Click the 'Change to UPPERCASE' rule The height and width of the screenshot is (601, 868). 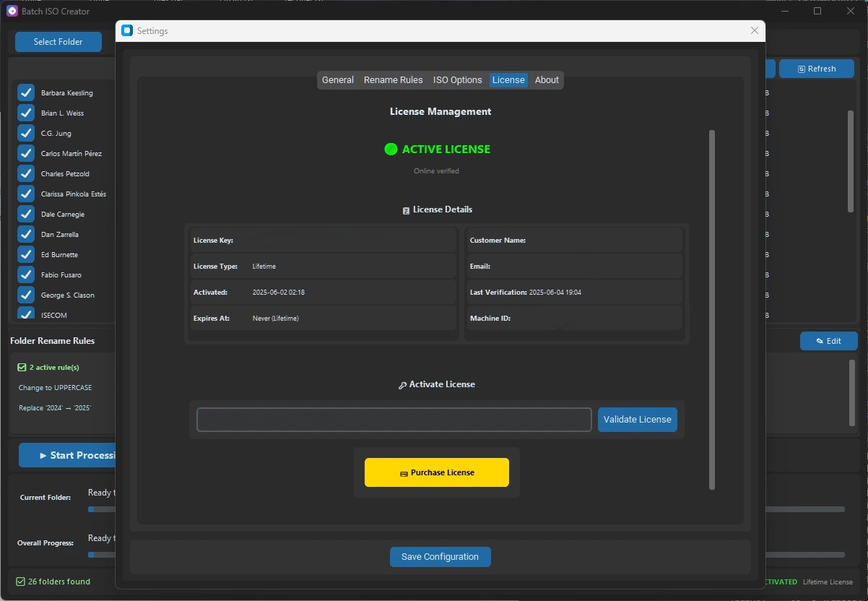55,388
